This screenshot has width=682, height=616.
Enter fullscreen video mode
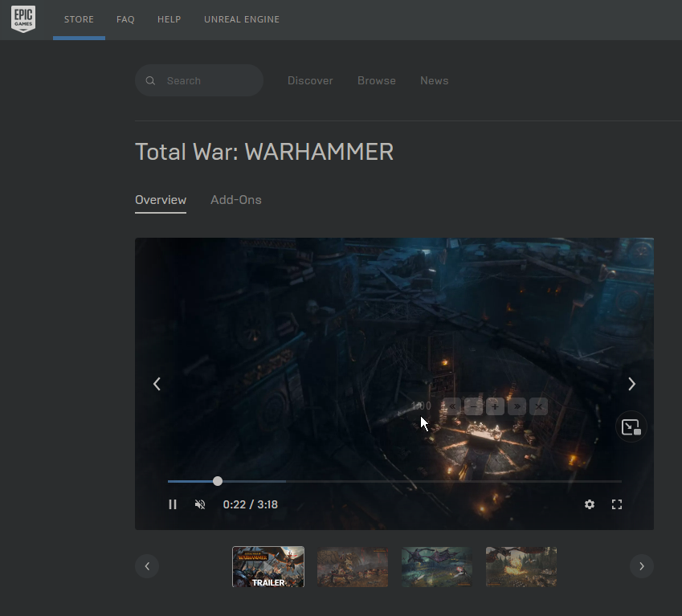click(x=617, y=504)
